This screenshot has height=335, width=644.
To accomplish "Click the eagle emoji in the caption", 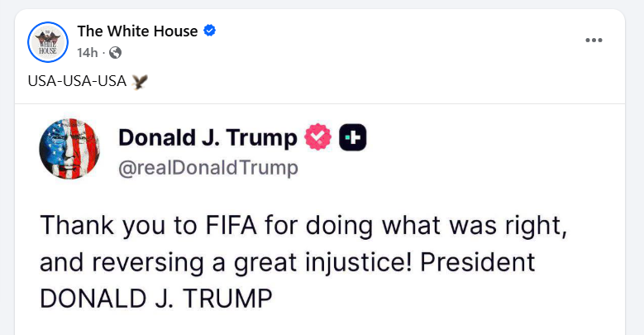I will [140, 81].
